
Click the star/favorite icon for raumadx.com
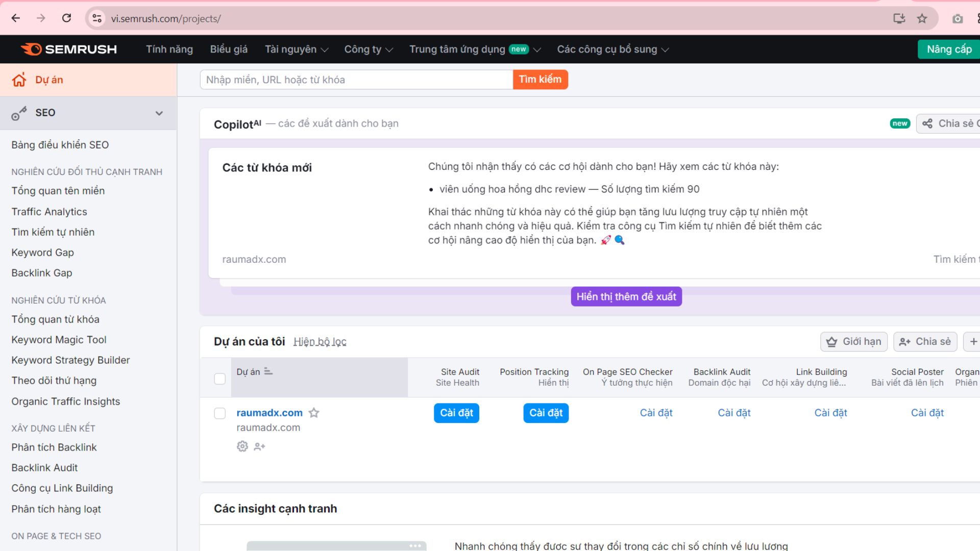click(x=314, y=412)
